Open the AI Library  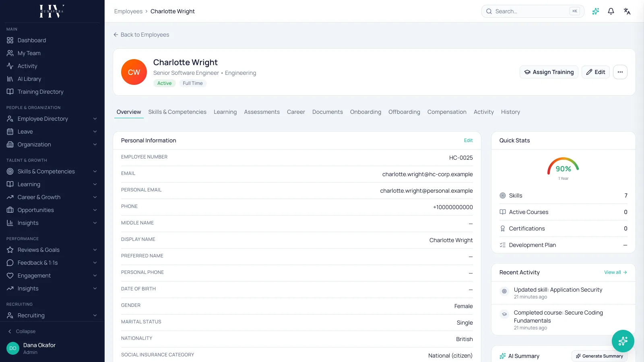(29, 79)
